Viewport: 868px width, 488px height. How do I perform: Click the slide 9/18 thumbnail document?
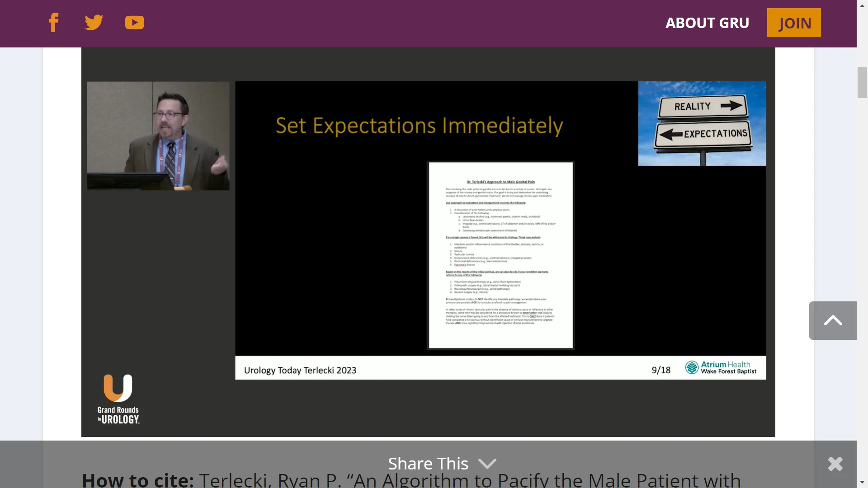[501, 255]
